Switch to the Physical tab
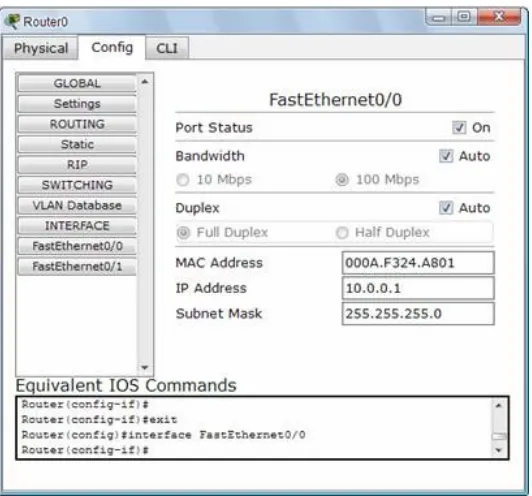Screen dimensions: 532x496 (41, 49)
